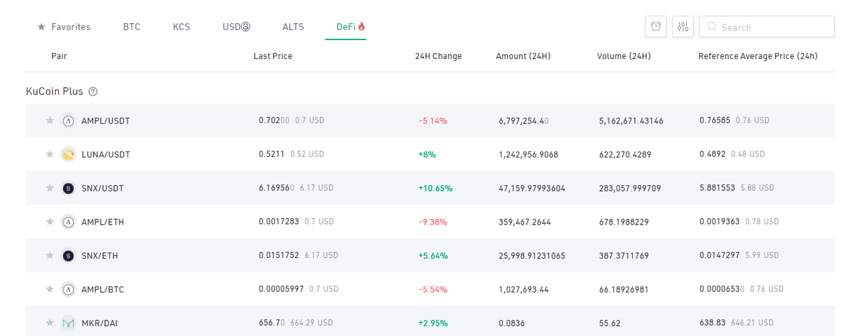
Task: Click the +10.65% change value
Action: click(435, 188)
